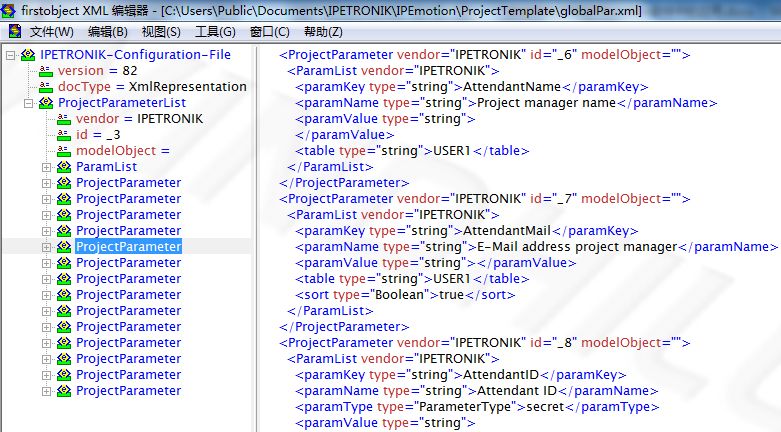Click the text AttendantName in XML pane

(512, 87)
